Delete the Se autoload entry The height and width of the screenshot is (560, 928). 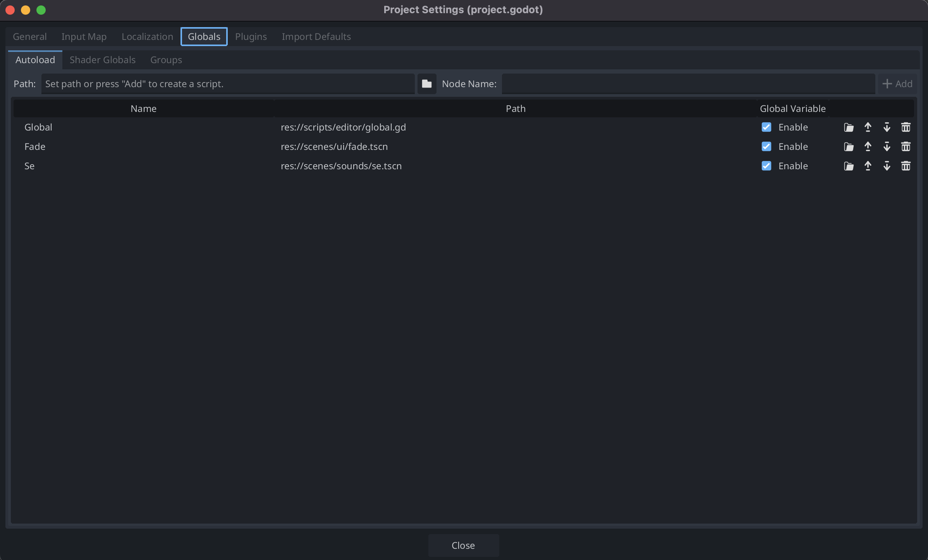906,166
